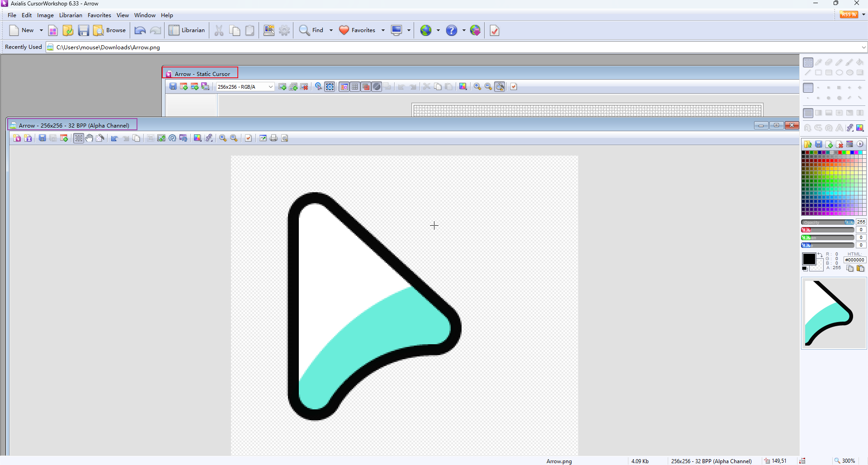Click the Browse button
This screenshot has width=868, height=465.
pos(110,30)
